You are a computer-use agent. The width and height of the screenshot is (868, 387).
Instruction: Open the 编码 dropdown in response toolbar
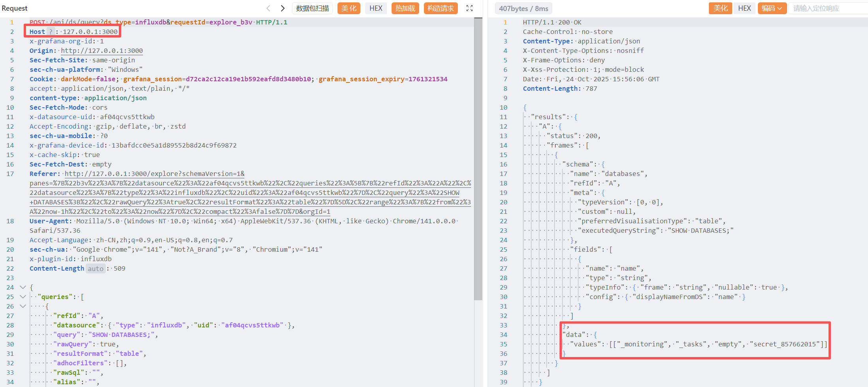point(772,8)
